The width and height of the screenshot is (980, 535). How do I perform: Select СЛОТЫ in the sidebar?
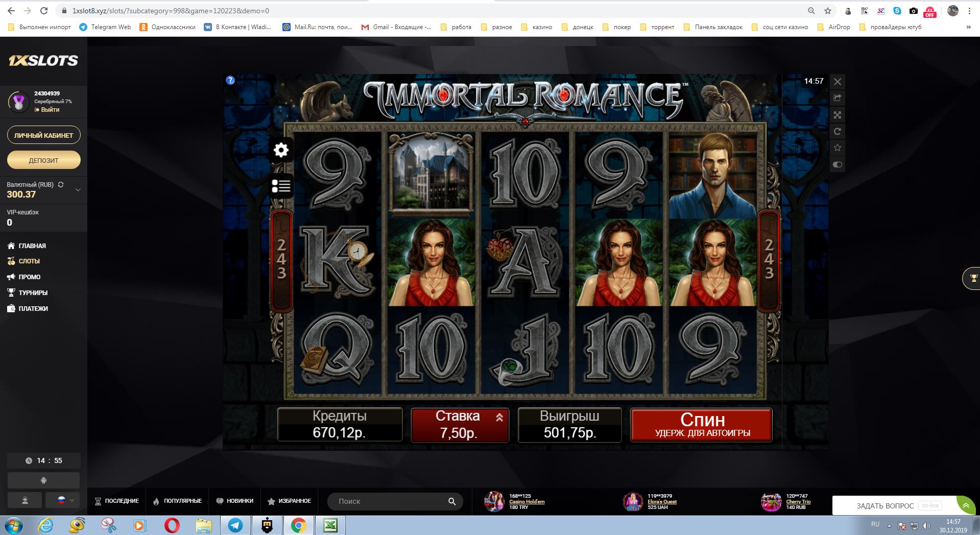(x=23, y=261)
